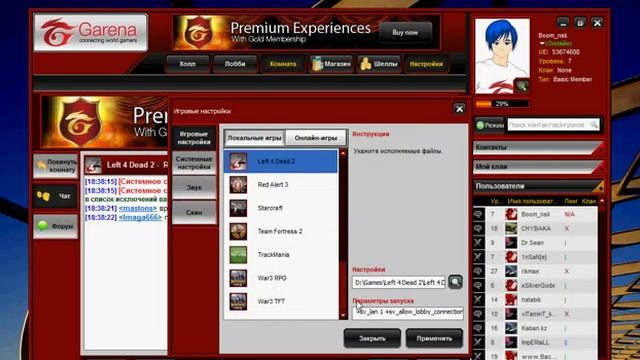The width and height of the screenshot is (640, 360).
Task: Select the Team Fortress 2 game icon
Action: 238,231
